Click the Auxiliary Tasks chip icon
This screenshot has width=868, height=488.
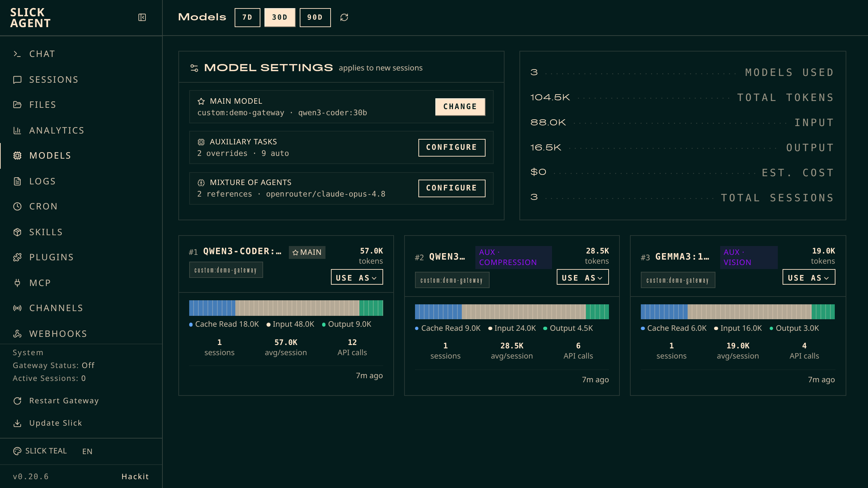201,142
